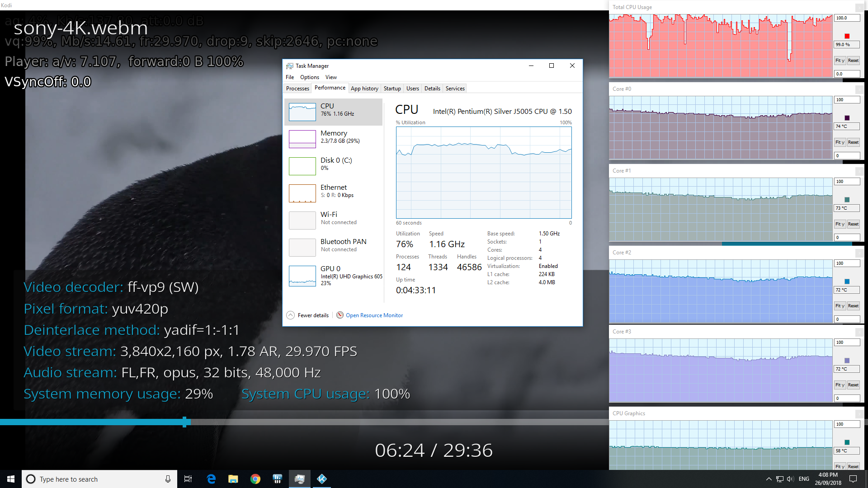Click Reset on Core #0 graph
This screenshot has width=868, height=488.
(853, 142)
